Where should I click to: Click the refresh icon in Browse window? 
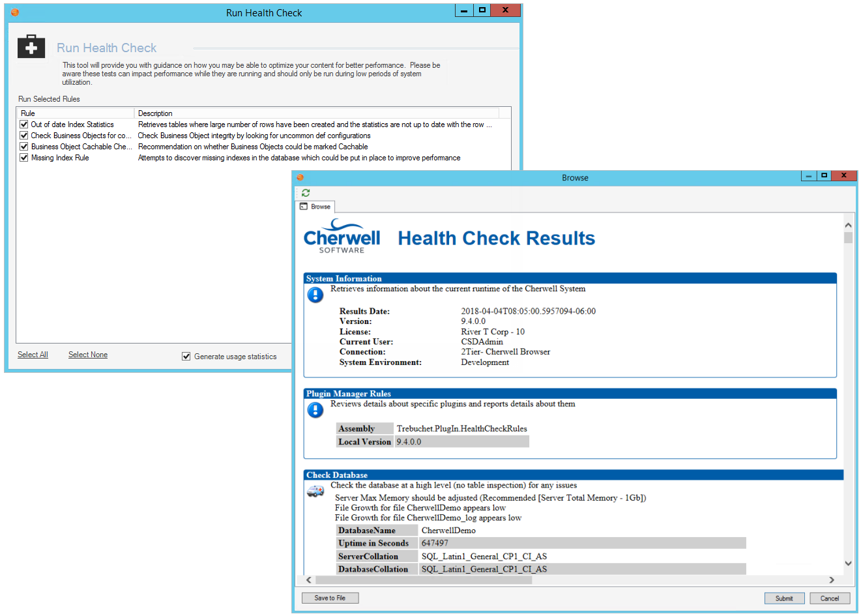coord(306,193)
